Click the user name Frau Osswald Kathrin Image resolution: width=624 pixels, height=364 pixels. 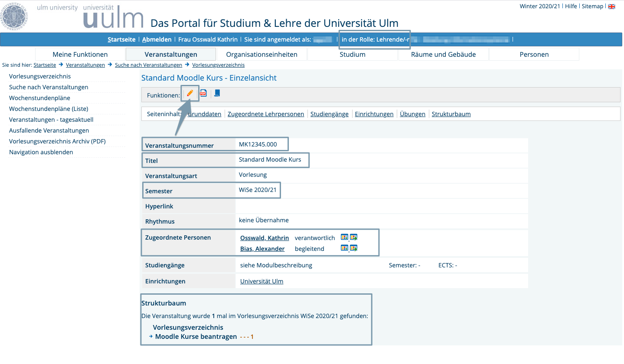(x=208, y=39)
